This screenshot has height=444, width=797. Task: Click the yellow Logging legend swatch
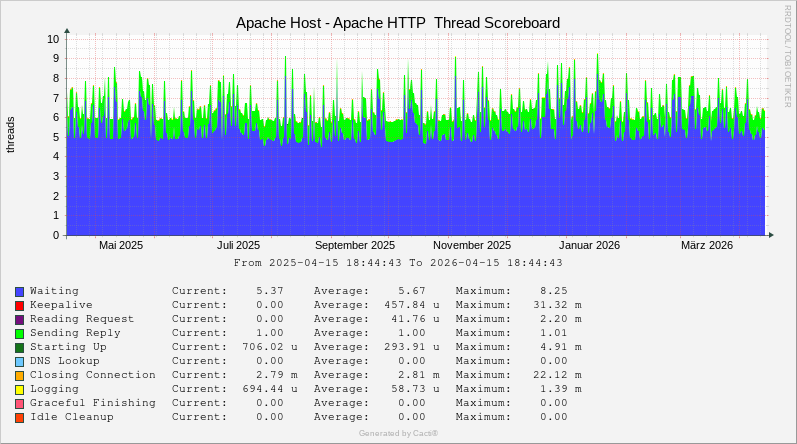click(x=19, y=389)
